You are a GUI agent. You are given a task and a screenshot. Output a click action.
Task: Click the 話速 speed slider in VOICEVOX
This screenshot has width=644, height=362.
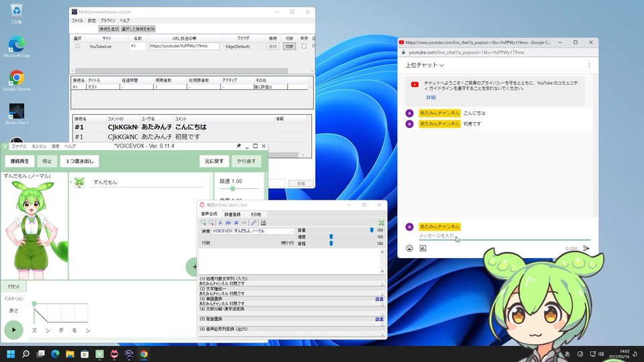pyautogui.click(x=239, y=189)
